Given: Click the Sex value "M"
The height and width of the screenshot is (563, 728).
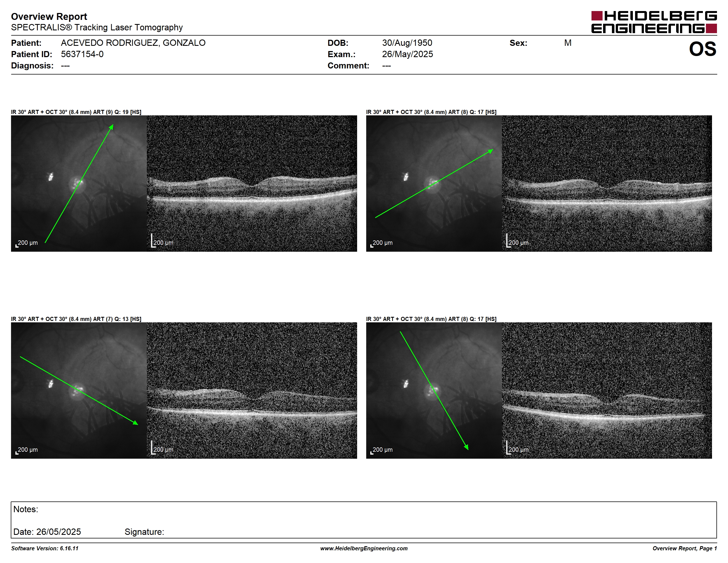Looking at the screenshot, I should pos(568,43).
